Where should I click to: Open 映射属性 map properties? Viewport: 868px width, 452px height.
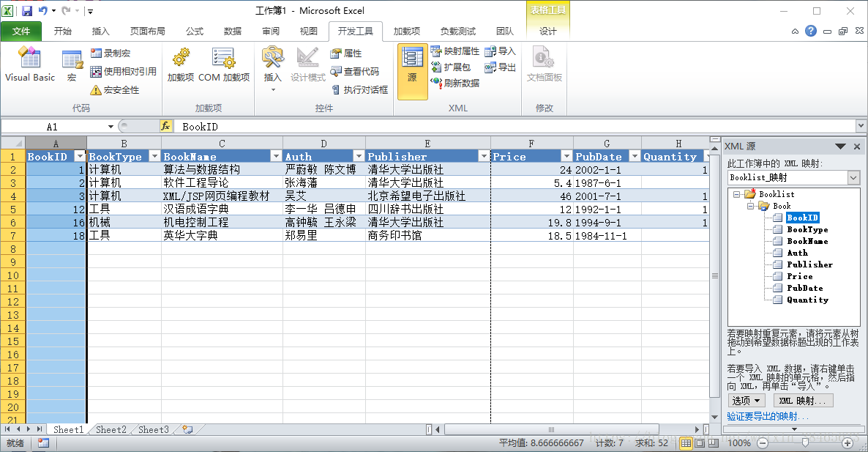(x=455, y=51)
